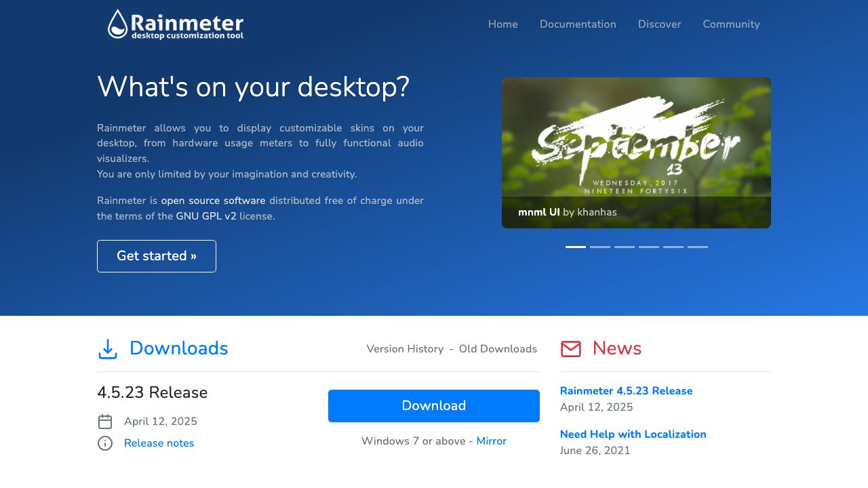Open the Version History link
This screenshot has height=488, width=868.
405,349
